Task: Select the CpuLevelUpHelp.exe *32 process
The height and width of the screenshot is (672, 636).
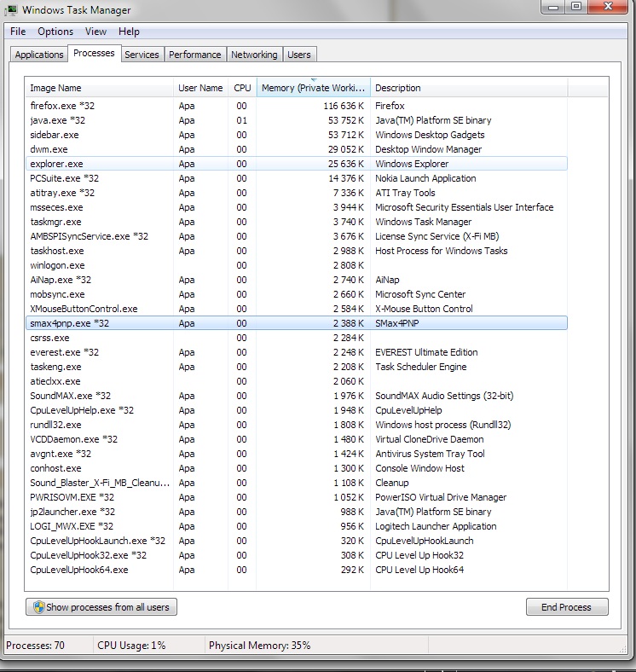Action: 297,410
